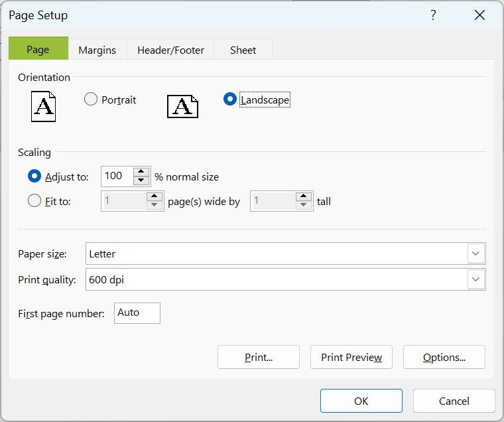The width and height of the screenshot is (504, 422).
Task: Switch to the Margins tab
Action: [x=97, y=50]
